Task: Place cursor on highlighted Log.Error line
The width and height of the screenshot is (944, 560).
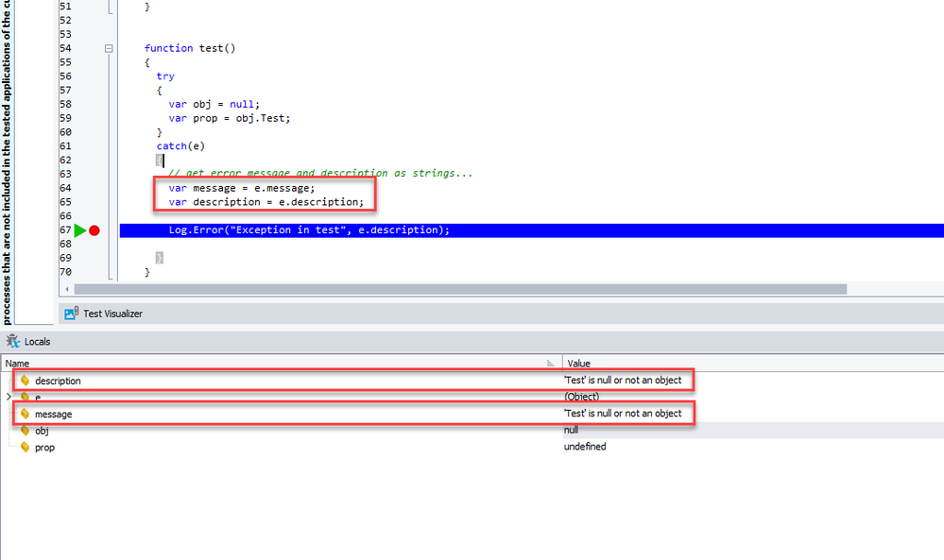Action: tap(302, 230)
